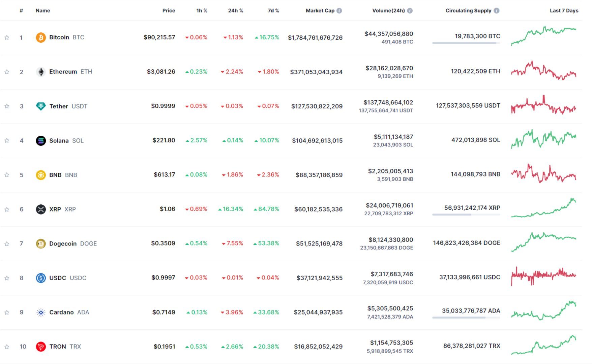Screen dimensions: 592x364
Task: Click the Solana SOL coin logo
Action: pos(40,140)
